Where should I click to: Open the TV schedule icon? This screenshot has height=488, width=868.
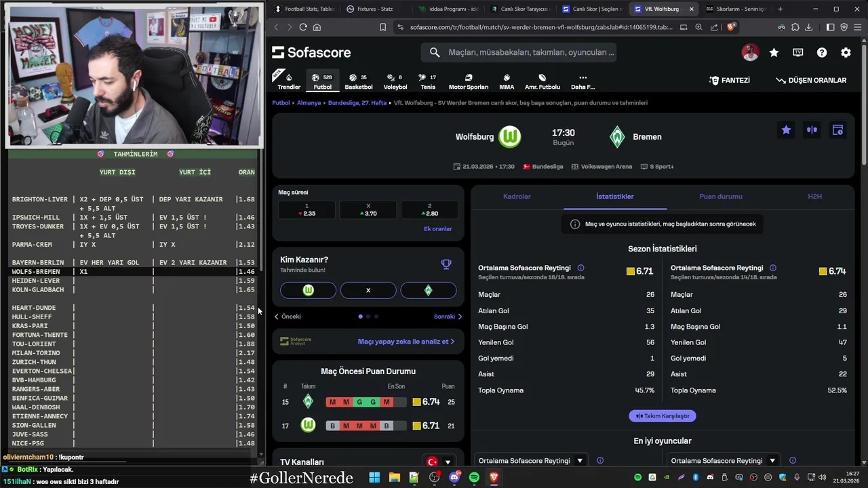click(x=798, y=52)
